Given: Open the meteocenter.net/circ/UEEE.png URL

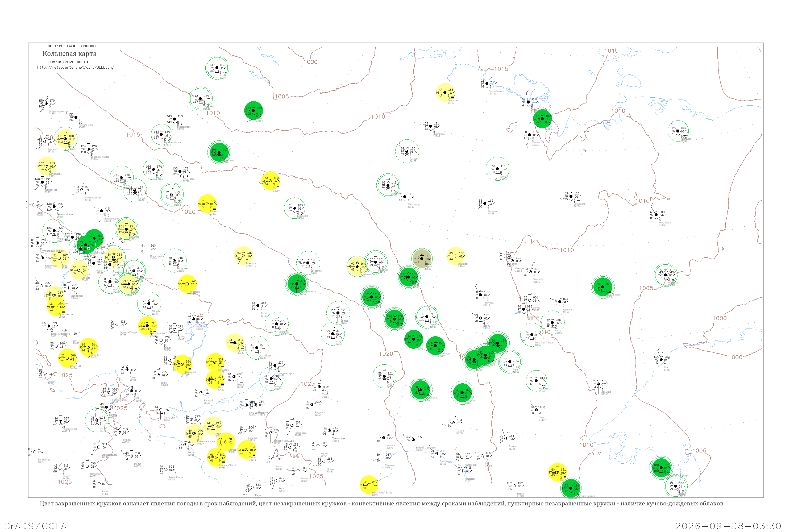Looking at the screenshot, I should pyautogui.click(x=75, y=67).
